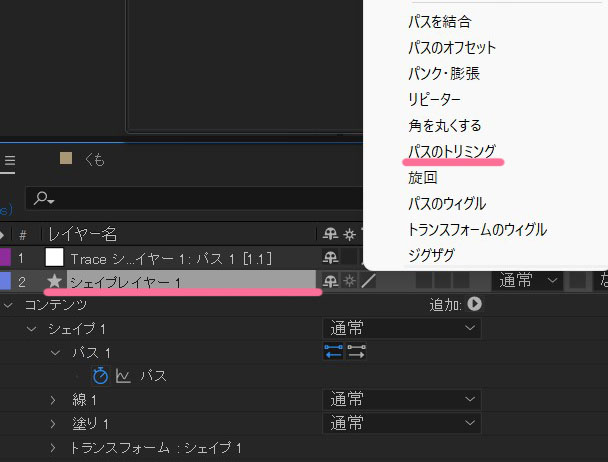The image size is (608, 462).
Task: Select リピーター menu entry
Action: 434,99
